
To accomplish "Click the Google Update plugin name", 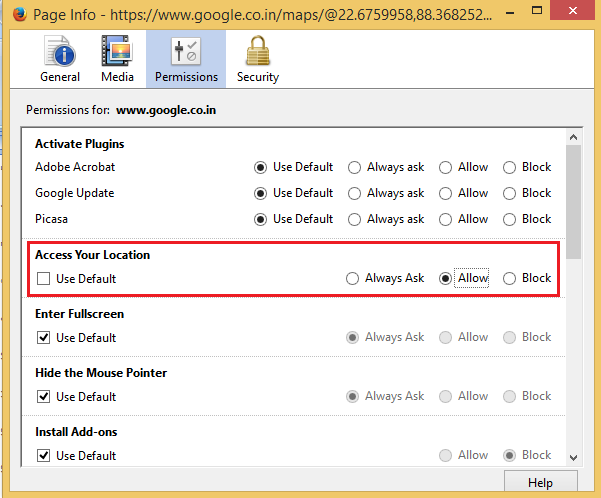I will pyautogui.click(x=75, y=193).
